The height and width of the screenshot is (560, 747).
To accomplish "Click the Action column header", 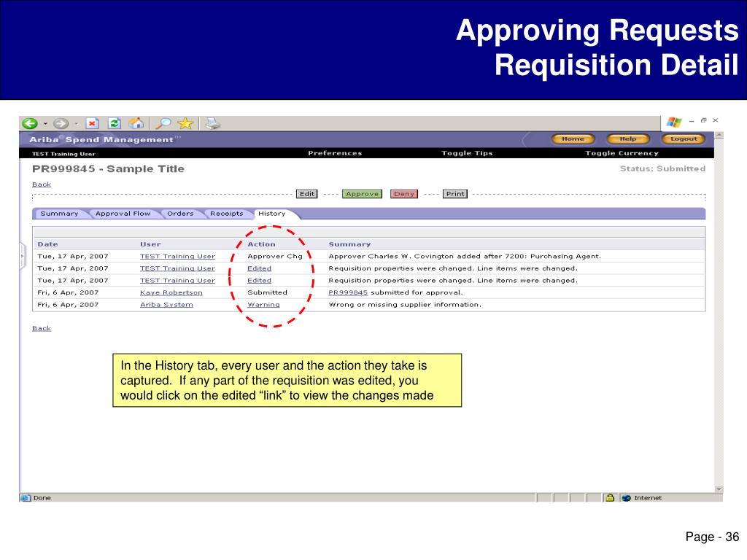I will pyautogui.click(x=261, y=244).
